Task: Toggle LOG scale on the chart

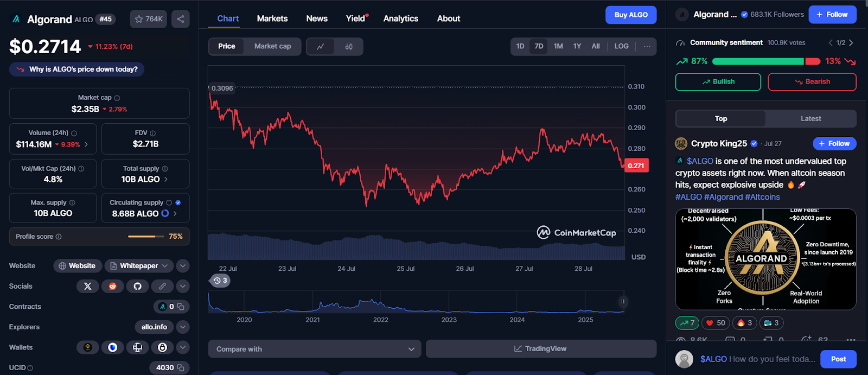Action: pos(621,46)
